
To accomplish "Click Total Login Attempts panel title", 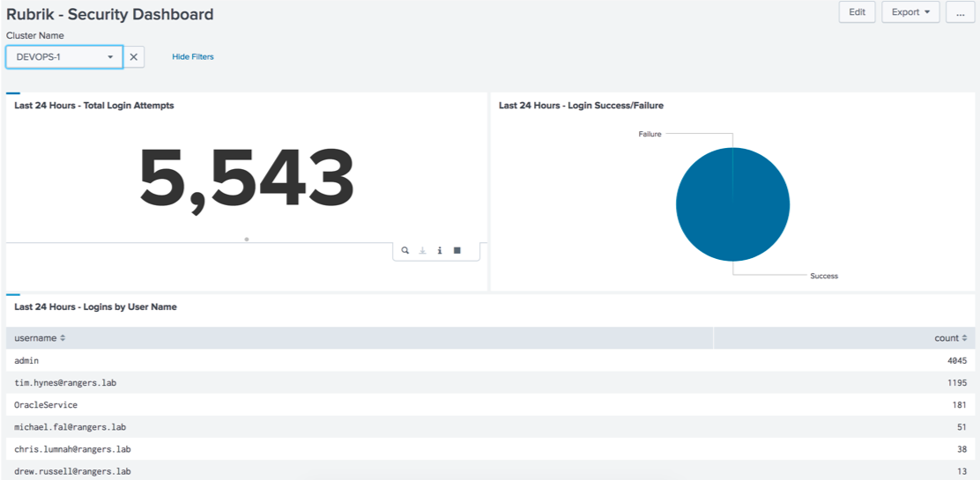I will tap(93, 106).
